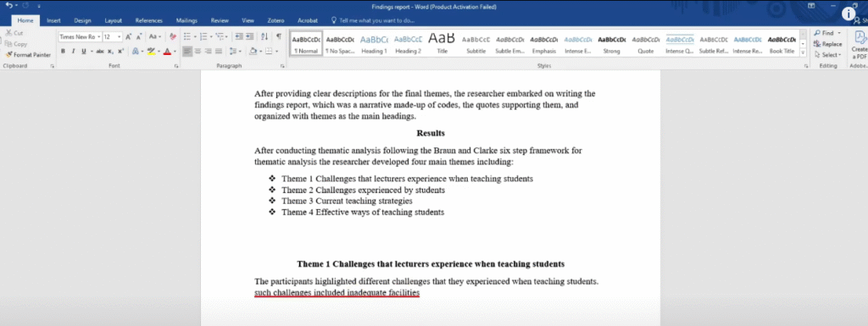Screen dimensions: 868x326
Task: Justify the paragraph text
Action: click(218, 52)
